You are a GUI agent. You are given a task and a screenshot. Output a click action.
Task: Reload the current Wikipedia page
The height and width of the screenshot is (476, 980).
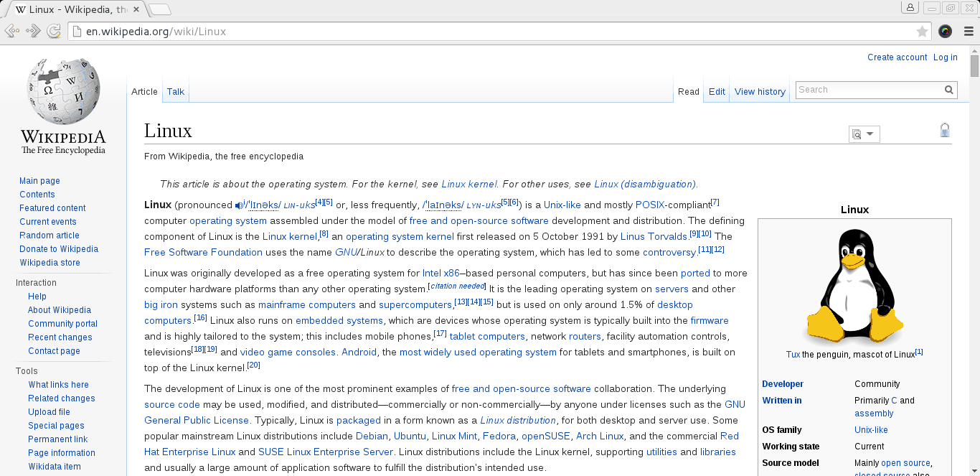point(54,31)
